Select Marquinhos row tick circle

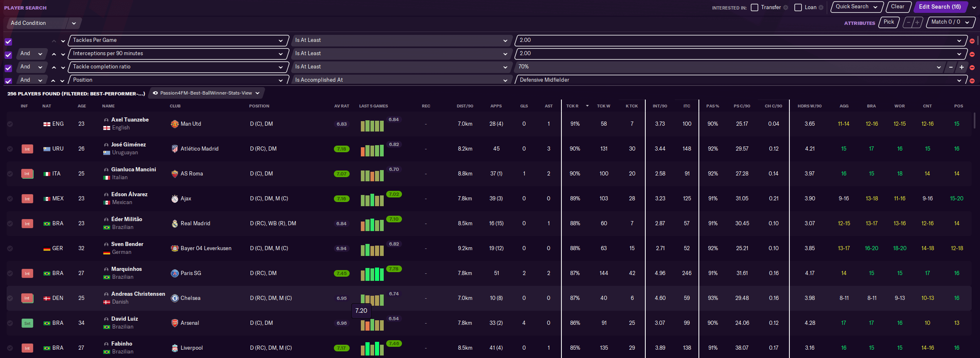(10, 273)
